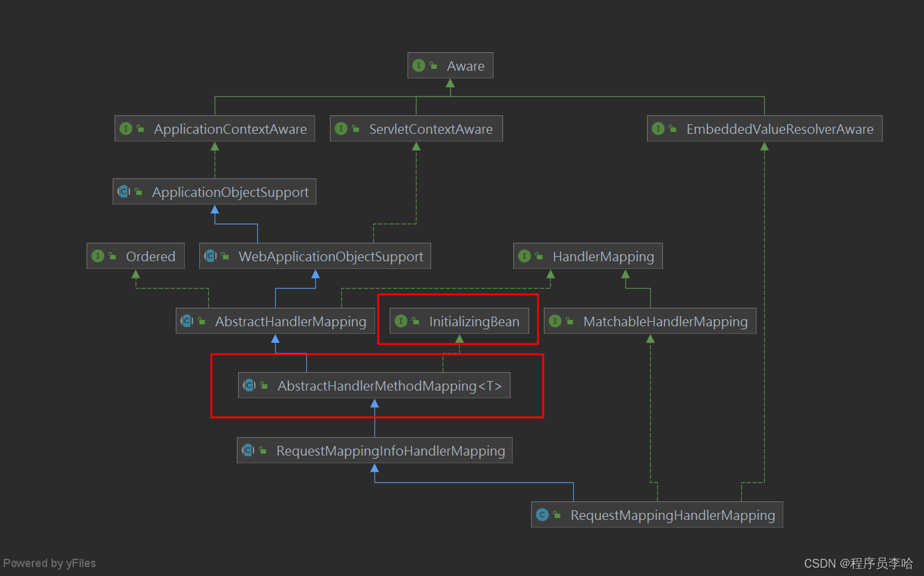Click the interface icon on the Aware node
Screen dimensions: 924x576
(x=418, y=65)
